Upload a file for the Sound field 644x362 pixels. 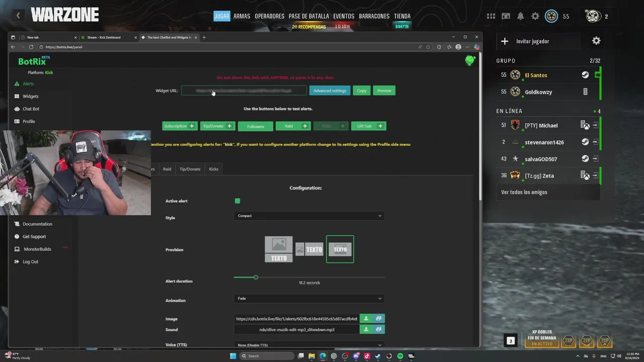366,329
